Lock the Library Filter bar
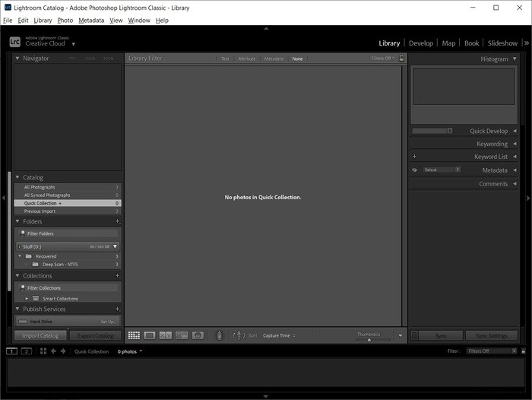This screenshot has height=400, width=532. coord(402,58)
